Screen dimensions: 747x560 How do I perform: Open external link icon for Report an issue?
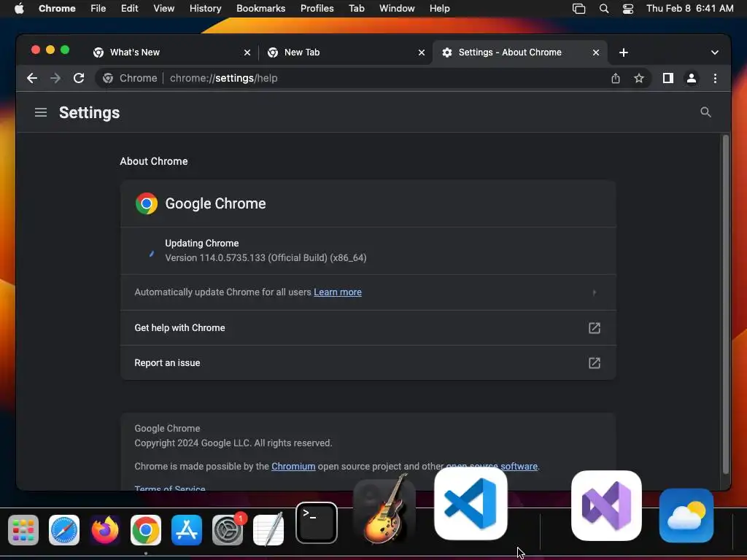point(594,363)
